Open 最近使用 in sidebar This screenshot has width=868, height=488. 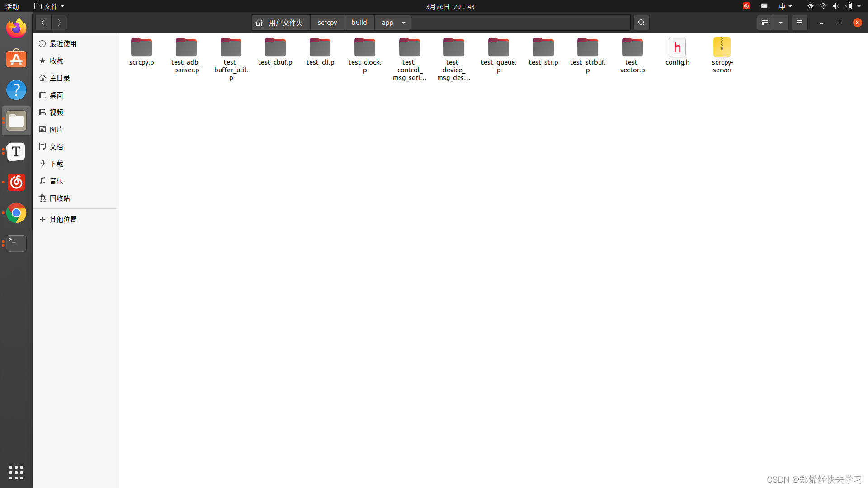(75, 44)
